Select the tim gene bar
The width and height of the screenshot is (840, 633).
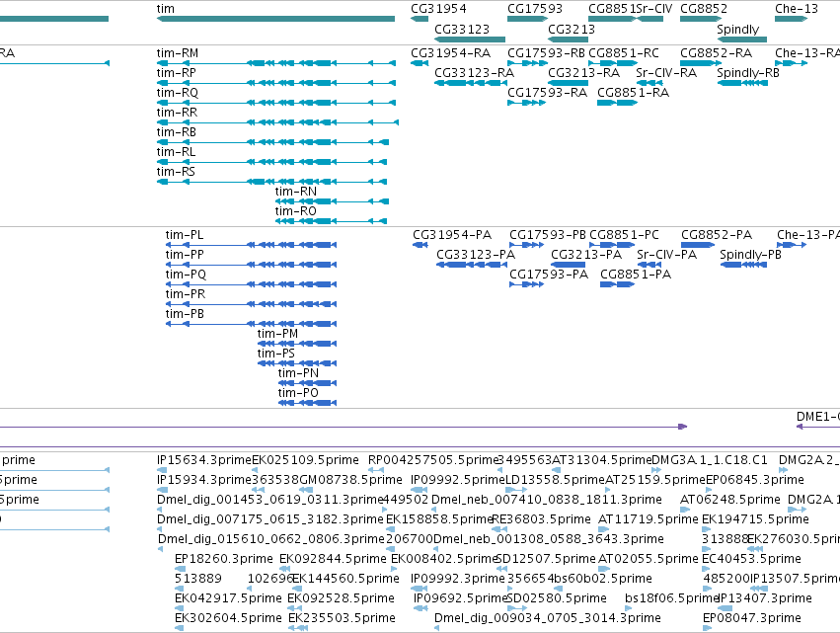pos(276,19)
